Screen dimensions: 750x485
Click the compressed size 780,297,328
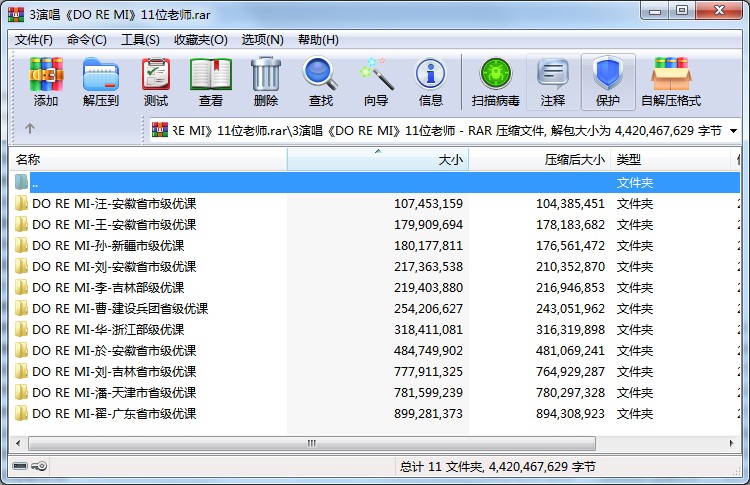(570, 393)
